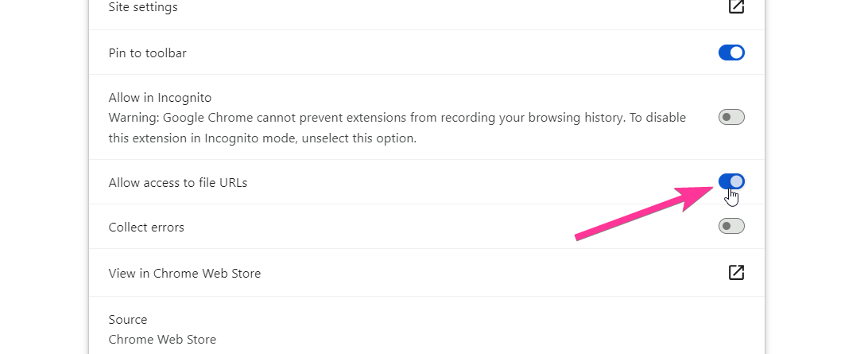This screenshot has width=868, height=354.
Task: Click the Allow access to file URLs label
Action: [x=178, y=182]
